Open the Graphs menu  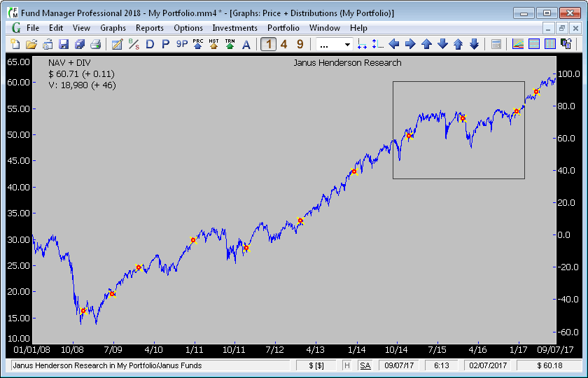pos(113,28)
